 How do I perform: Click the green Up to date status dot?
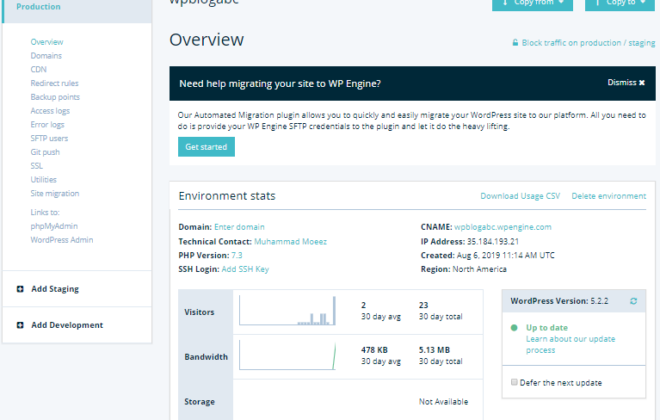(514, 327)
